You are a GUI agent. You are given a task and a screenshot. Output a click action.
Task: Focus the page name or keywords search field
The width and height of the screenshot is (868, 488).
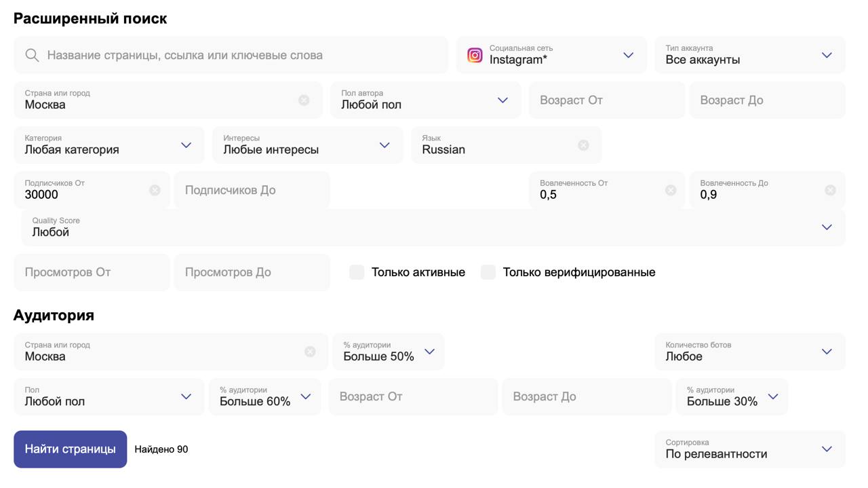click(231, 55)
